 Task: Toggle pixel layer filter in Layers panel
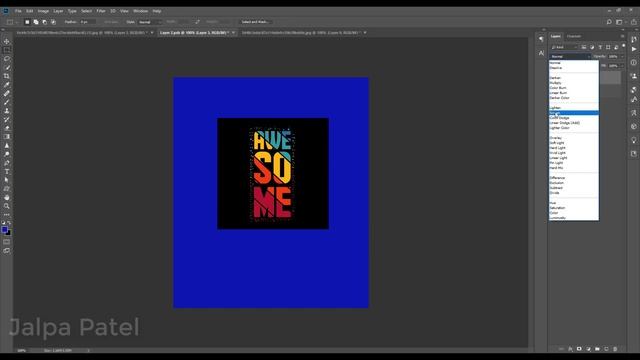584,47
